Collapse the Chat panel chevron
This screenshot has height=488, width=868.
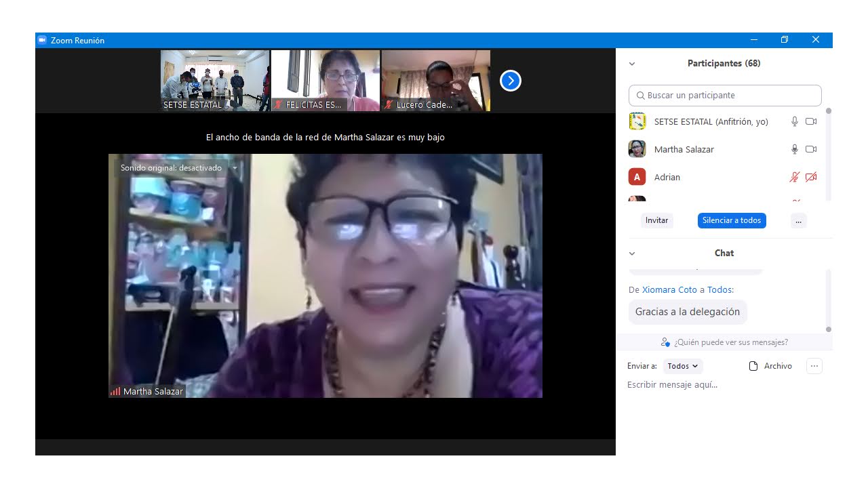click(x=632, y=253)
